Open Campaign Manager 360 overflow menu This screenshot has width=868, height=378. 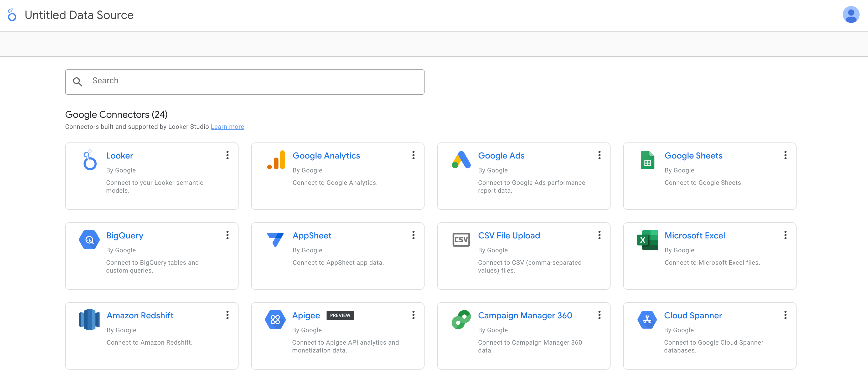click(x=599, y=315)
